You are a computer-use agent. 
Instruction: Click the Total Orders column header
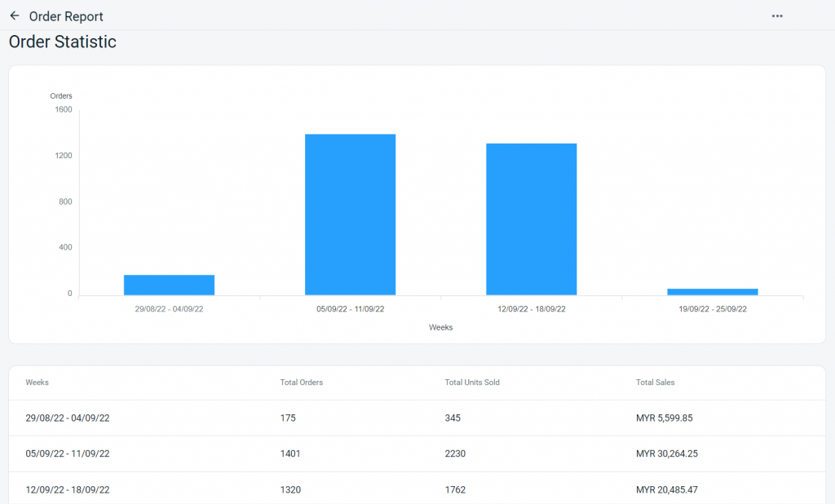pos(301,382)
